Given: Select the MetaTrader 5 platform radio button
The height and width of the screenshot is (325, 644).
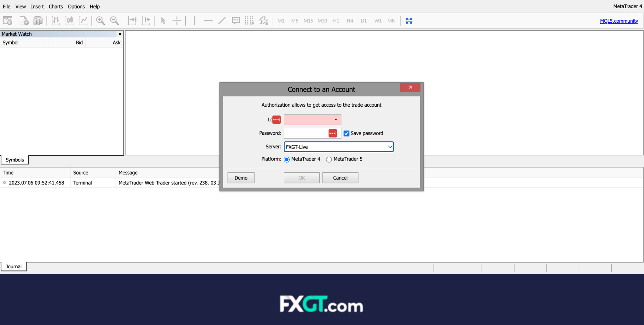Looking at the screenshot, I should tap(329, 159).
